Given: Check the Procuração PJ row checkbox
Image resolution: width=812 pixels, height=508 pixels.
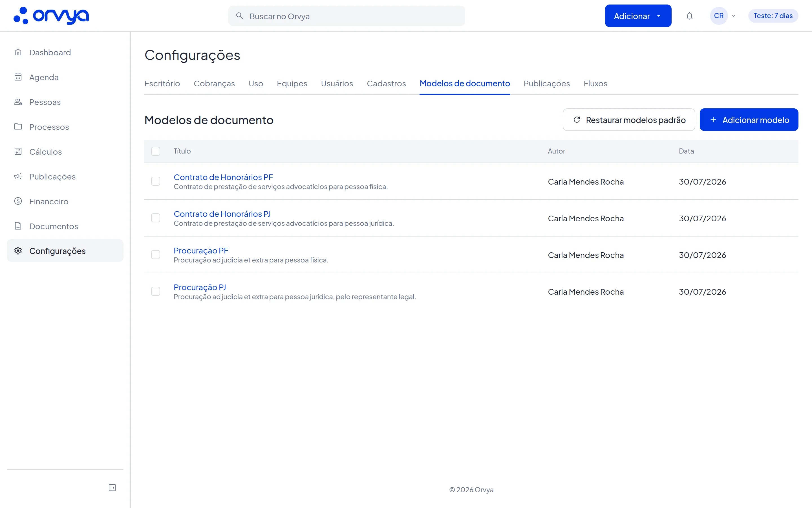Looking at the screenshot, I should [156, 291].
